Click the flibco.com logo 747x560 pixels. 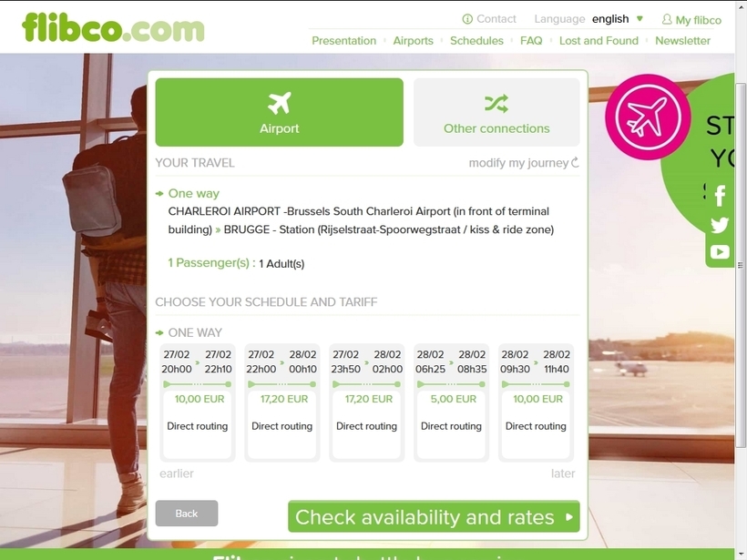point(113,28)
